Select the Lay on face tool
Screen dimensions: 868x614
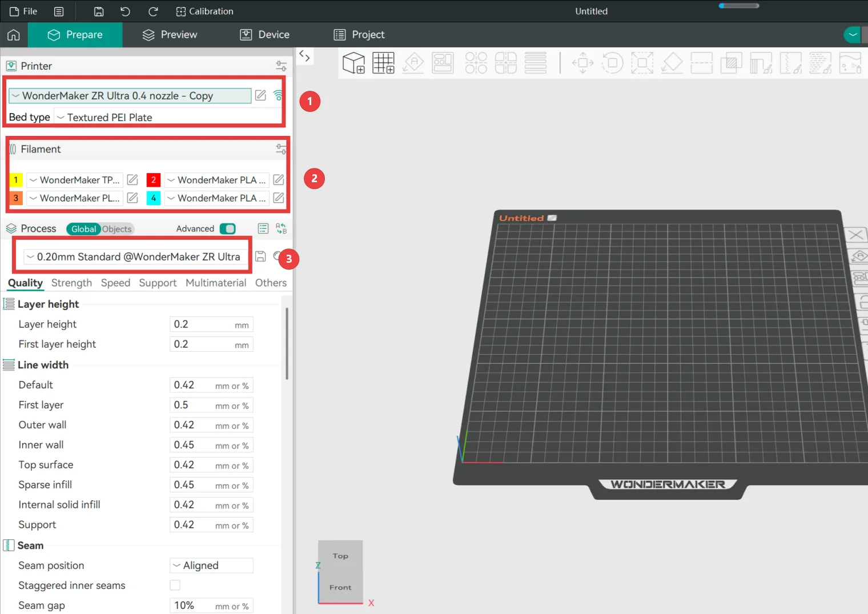point(672,63)
